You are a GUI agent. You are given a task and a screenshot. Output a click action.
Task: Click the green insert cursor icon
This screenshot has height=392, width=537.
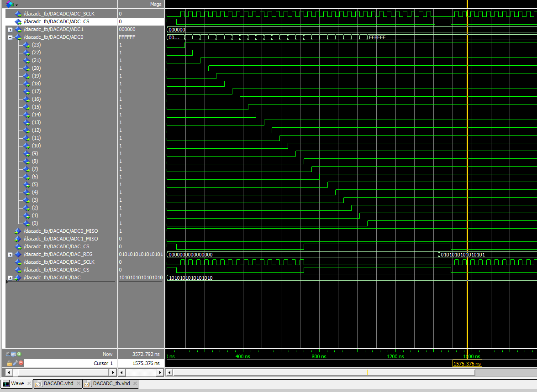click(x=19, y=354)
